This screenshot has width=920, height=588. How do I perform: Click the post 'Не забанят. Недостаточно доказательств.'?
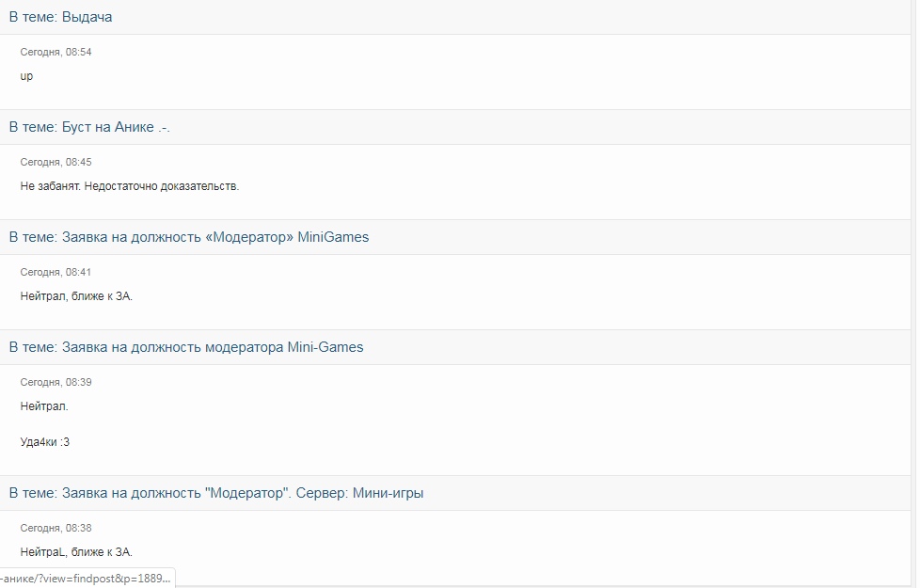click(x=130, y=186)
